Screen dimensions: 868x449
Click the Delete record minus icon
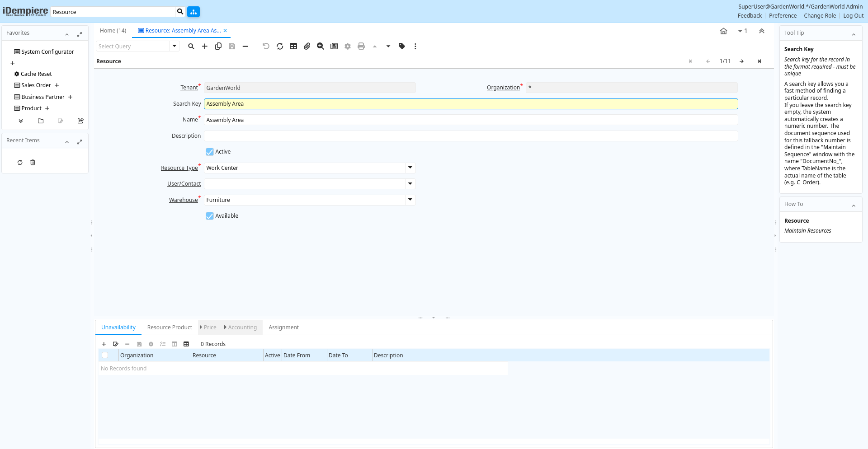click(245, 47)
